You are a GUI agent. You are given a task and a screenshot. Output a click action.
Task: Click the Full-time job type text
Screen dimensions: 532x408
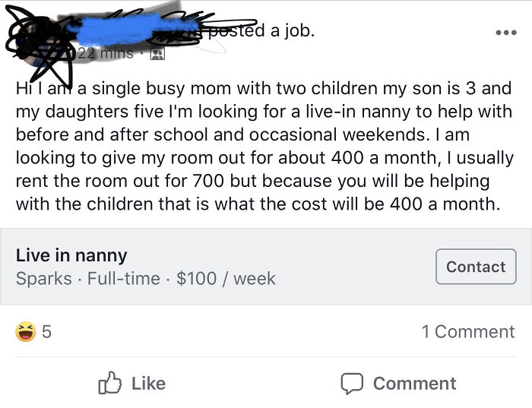124,279
